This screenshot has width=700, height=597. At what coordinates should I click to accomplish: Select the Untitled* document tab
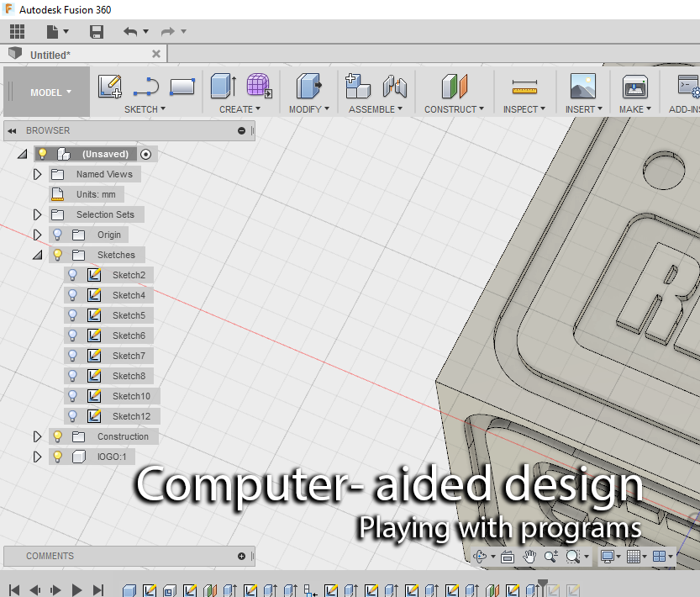point(83,55)
